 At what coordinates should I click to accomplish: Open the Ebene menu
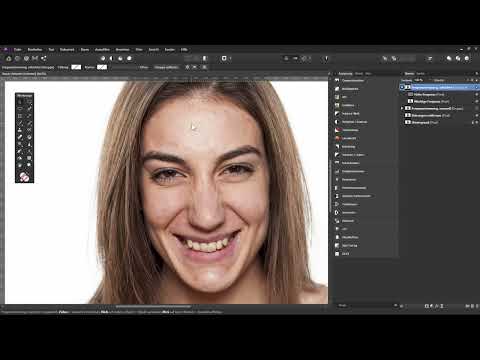tap(85, 50)
